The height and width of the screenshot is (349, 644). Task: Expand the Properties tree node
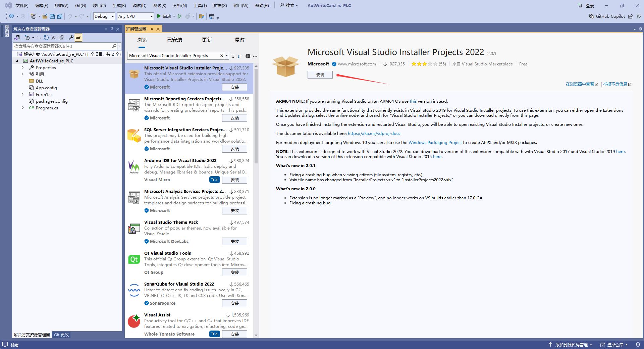click(22, 67)
